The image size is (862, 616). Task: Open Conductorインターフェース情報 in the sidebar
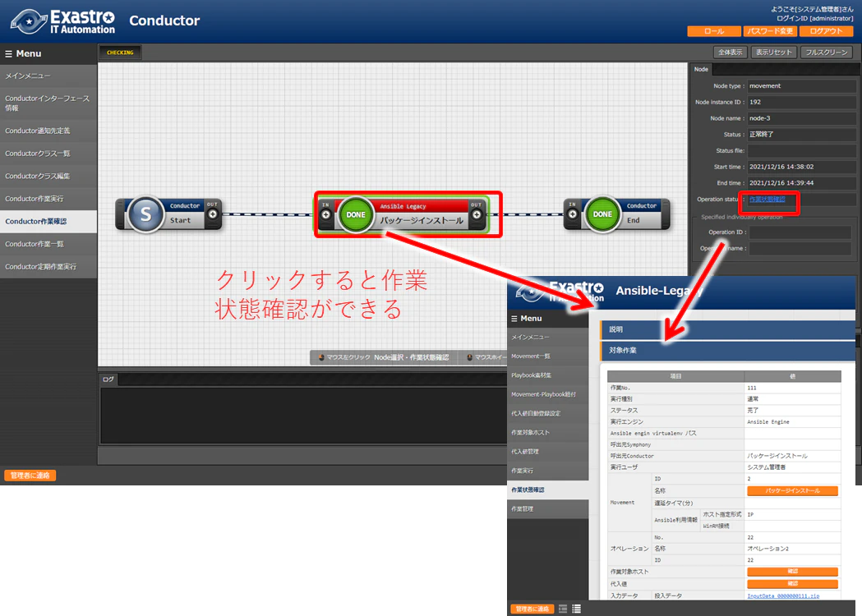(48, 103)
